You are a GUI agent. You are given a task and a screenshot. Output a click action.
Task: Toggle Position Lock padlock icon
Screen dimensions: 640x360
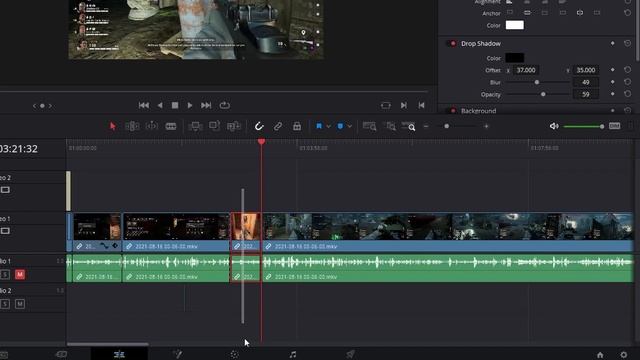[297, 126]
